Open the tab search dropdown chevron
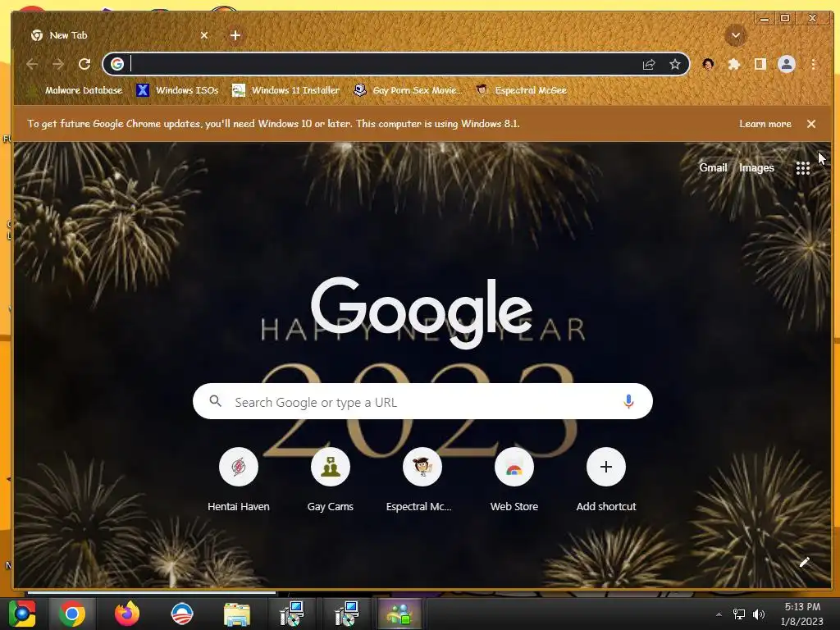The image size is (840, 630). click(736, 36)
